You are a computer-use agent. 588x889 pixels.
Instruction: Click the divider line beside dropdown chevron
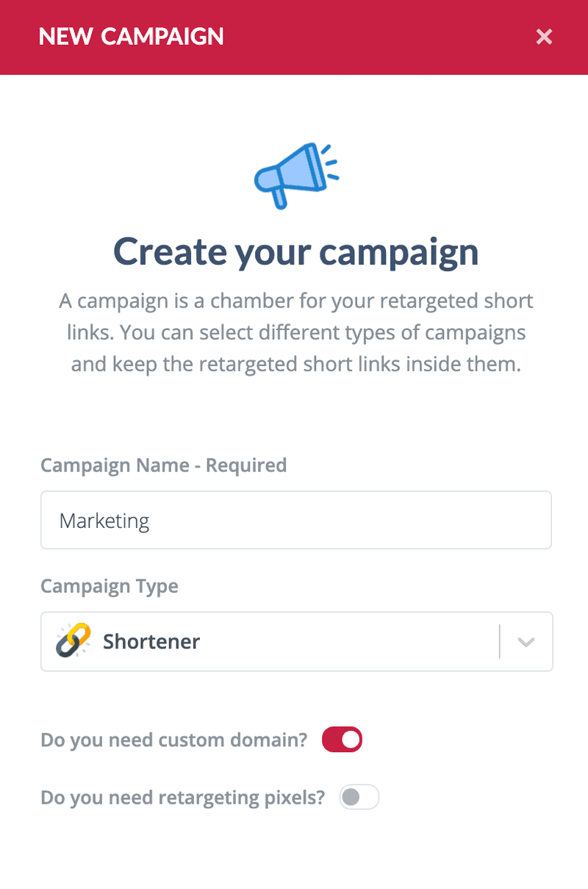(500, 642)
